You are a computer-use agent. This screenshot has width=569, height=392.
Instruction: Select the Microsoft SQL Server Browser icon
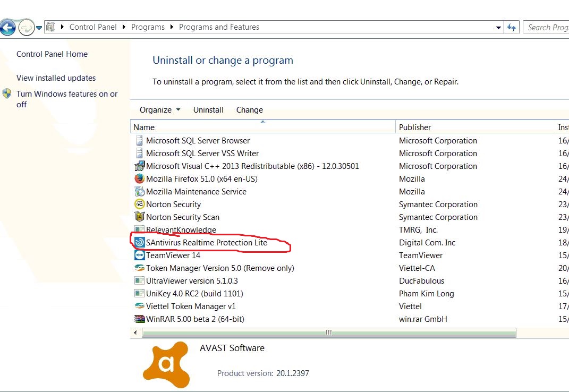[139, 140]
